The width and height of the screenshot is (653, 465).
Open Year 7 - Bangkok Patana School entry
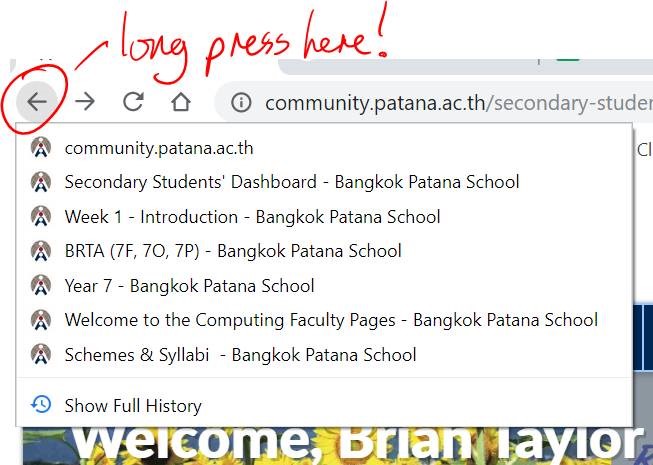tap(324, 286)
